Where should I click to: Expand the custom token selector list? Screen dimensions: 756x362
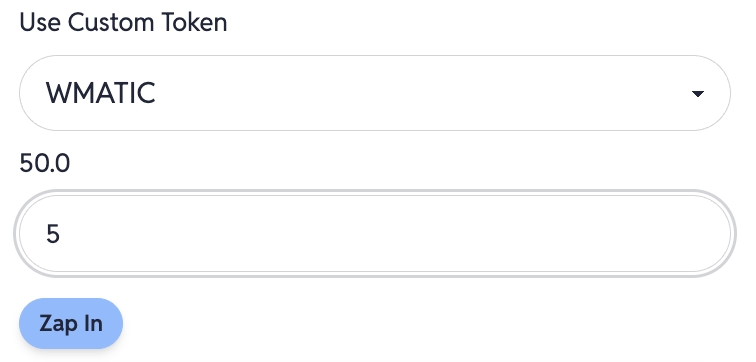point(375,93)
